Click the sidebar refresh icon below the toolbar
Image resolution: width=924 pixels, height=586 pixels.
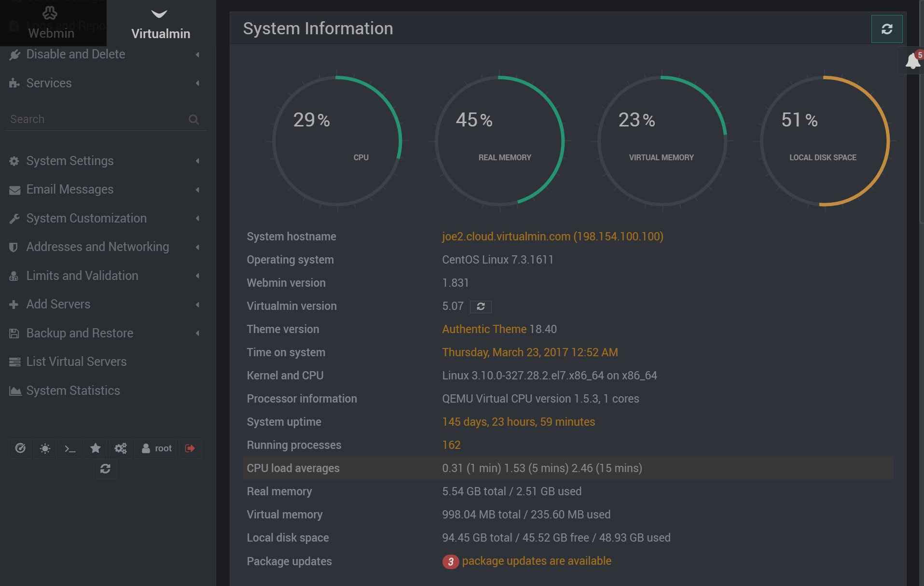[x=105, y=469]
